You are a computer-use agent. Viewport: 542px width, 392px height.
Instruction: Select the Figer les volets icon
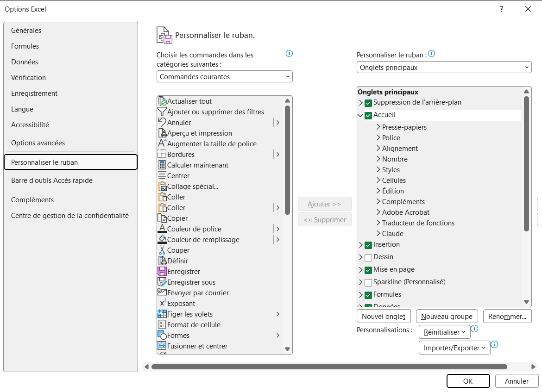coord(162,314)
